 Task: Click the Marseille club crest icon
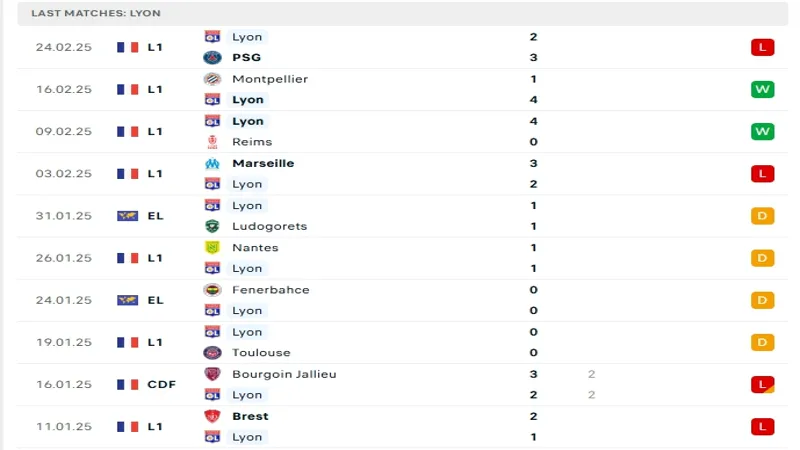point(212,163)
